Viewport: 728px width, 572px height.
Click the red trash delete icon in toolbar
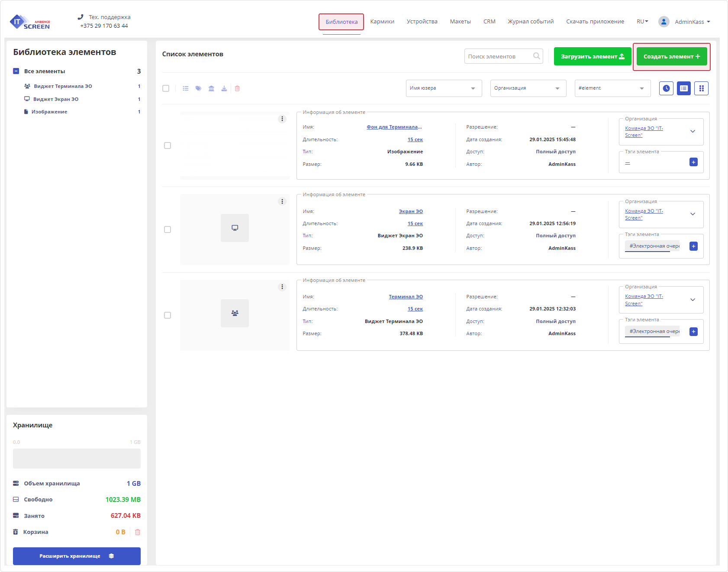pos(237,88)
